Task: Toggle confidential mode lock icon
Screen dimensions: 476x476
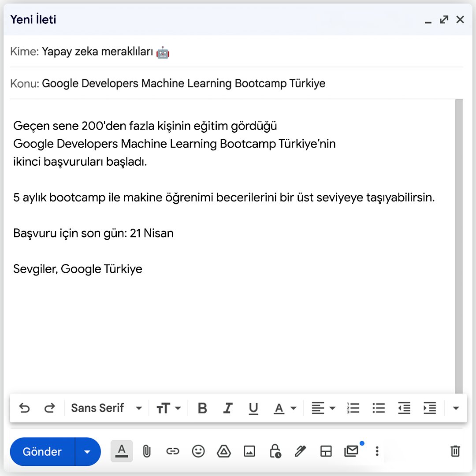Action: [275, 451]
